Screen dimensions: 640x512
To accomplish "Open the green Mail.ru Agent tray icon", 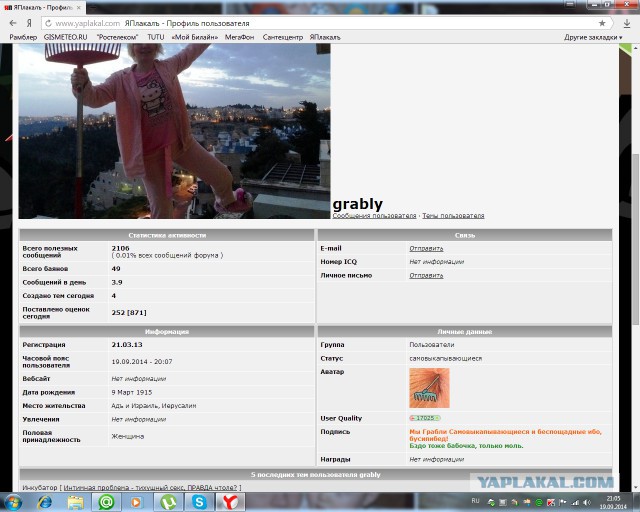I will pyautogui.click(x=539, y=503).
